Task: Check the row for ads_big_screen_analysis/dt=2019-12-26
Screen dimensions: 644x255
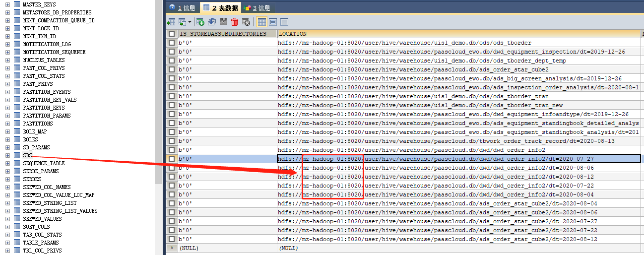Action: (x=172, y=78)
